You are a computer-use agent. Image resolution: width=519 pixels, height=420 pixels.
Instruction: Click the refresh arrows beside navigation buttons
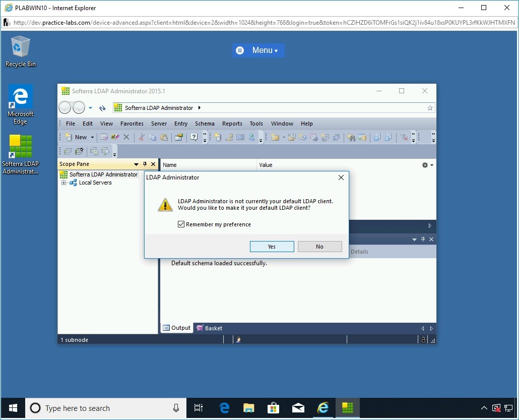point(102,108)
